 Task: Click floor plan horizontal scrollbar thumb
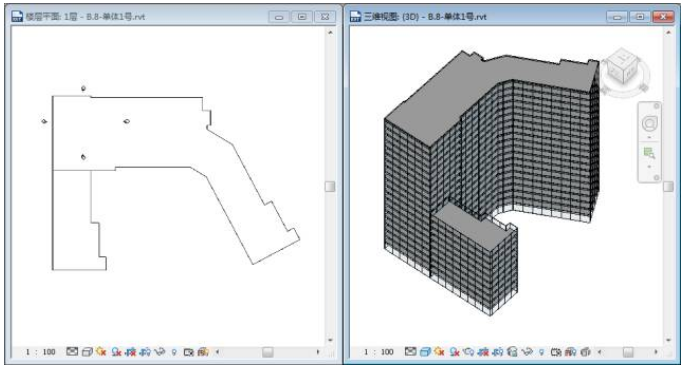(268, 352)
